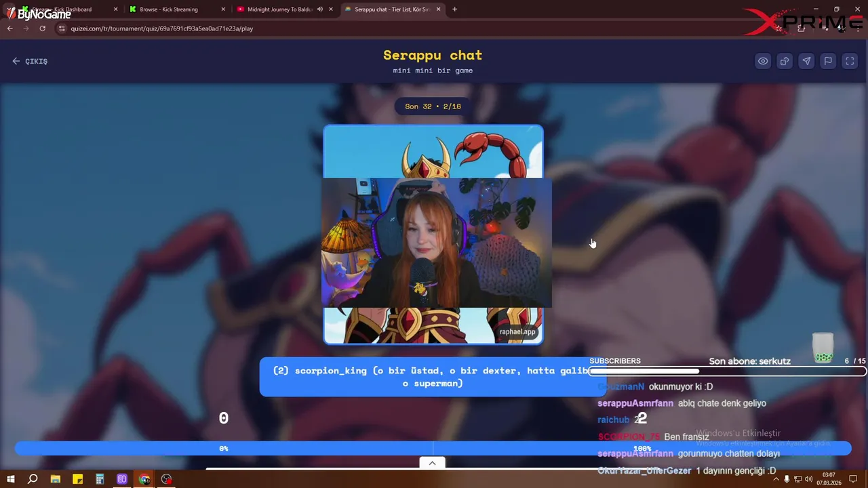Click the 'Serappu chat' quiz title
The image size is (868, 488).
point(433,55)
